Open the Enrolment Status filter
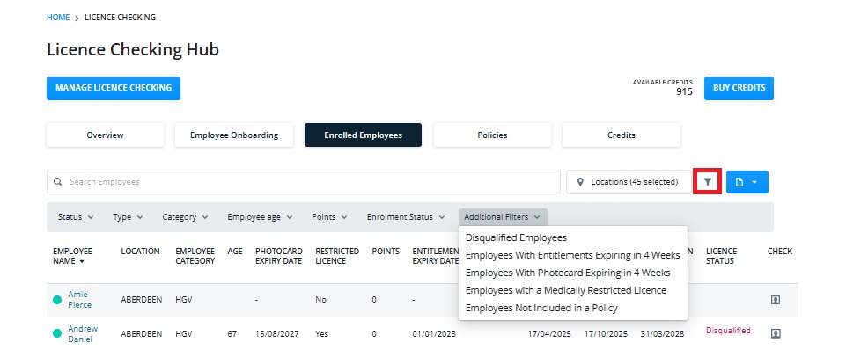The width and height of the screenshot is (868, 350). click(406, 217)
